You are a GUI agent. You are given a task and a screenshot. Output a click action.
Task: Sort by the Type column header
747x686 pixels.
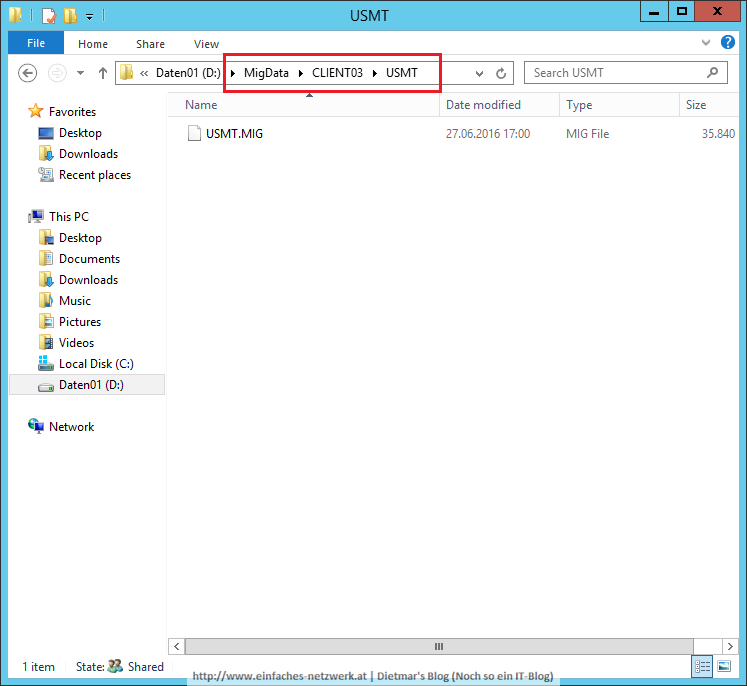579,105
